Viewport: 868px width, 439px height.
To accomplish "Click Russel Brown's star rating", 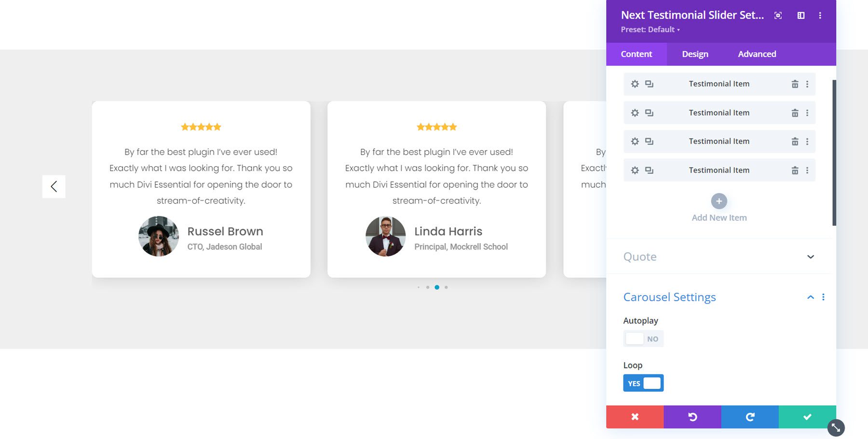I will 201,127.
